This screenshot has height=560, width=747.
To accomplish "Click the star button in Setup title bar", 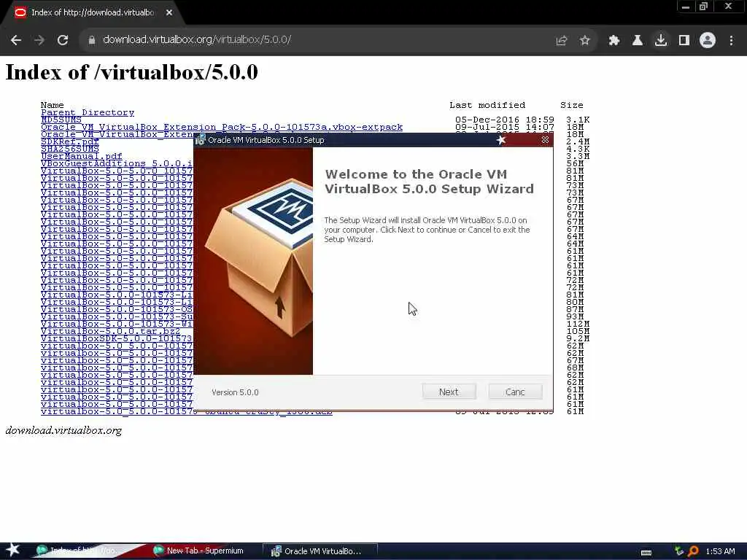I will (x=501, y=140).
